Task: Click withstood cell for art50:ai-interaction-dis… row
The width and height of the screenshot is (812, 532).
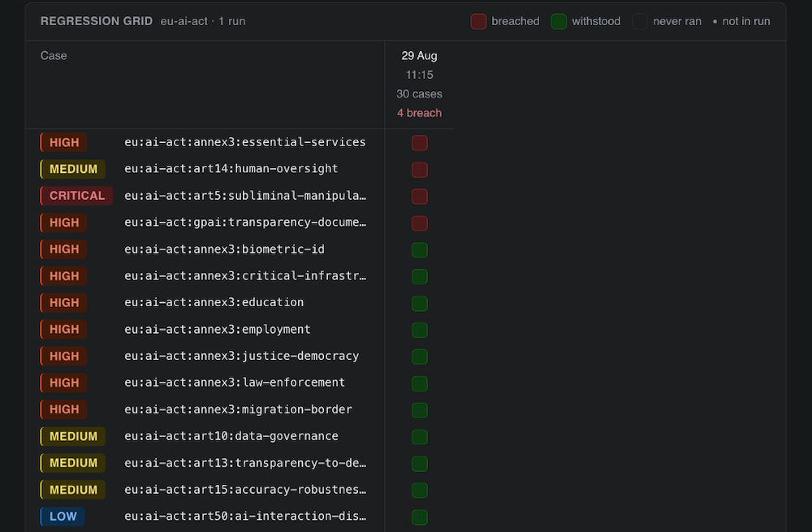Action: [x=420, y=517]
